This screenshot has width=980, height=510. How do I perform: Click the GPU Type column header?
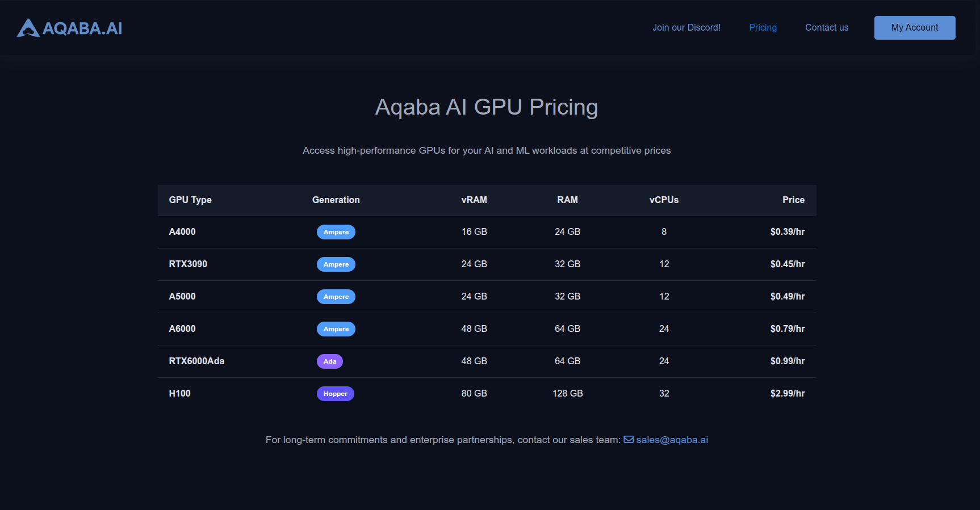tap(190, 200)
